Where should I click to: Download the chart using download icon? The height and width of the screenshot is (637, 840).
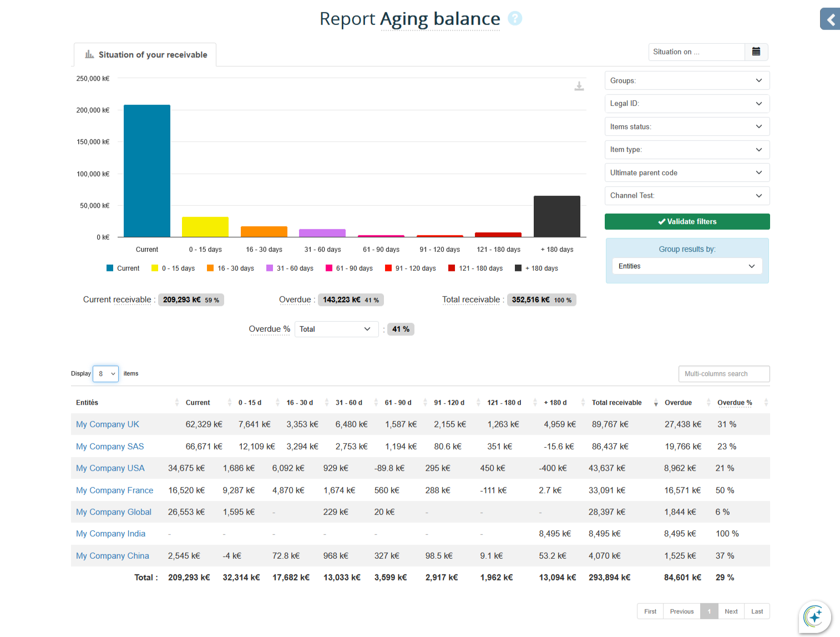pyautogui.click(x=579, y=86)
